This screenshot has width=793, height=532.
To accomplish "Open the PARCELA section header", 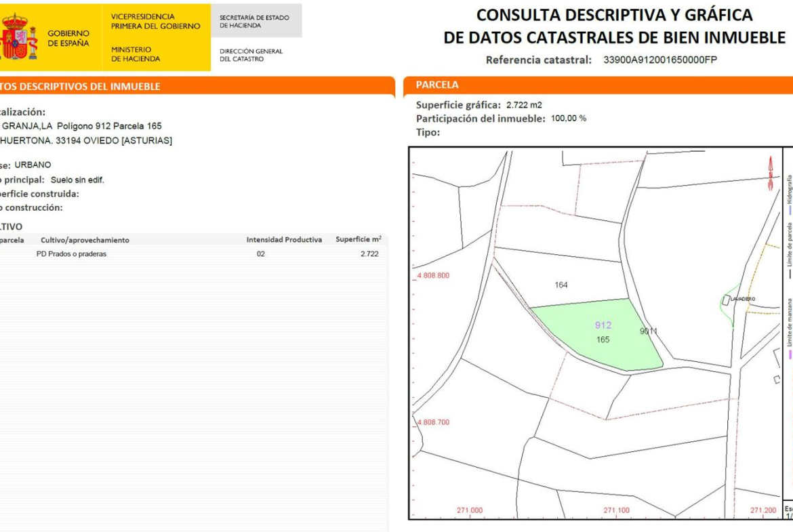I will pyautogui.click(x=437, y=85).
